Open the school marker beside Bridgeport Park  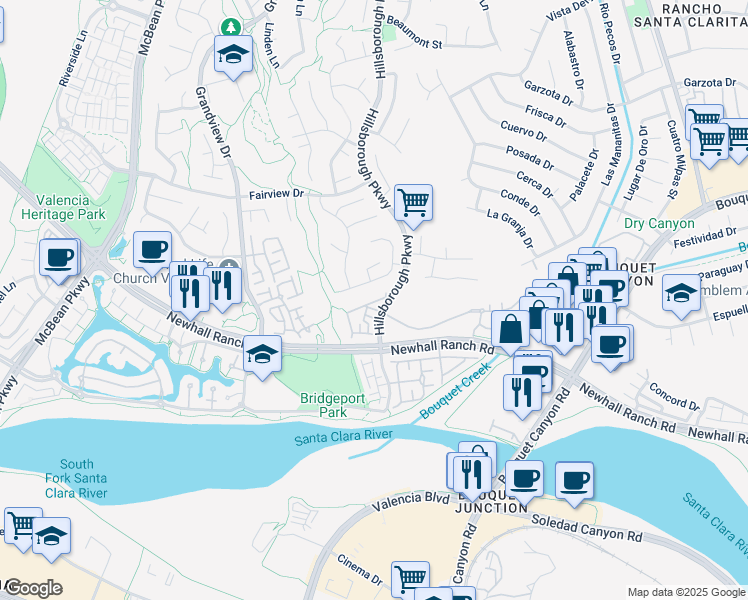262,358
